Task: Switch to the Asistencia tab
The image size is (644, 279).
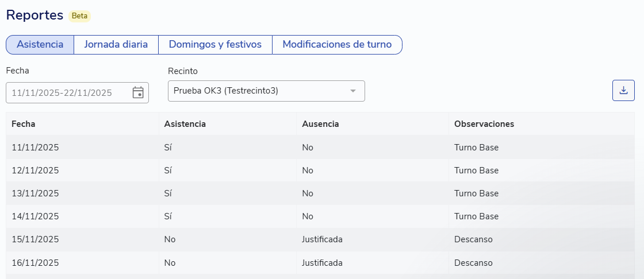Action: pyautogui.click(x=40, y=44)
